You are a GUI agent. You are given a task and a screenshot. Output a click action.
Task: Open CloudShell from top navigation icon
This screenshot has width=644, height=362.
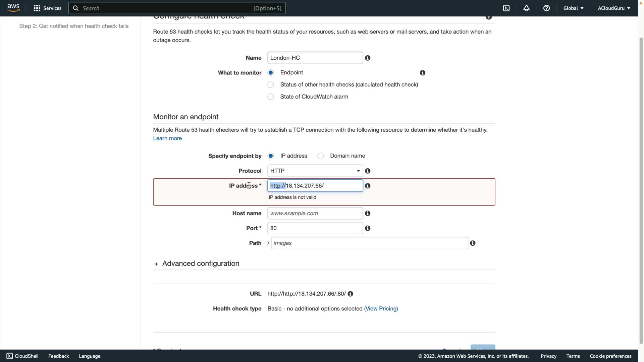(x=506, y=8)
